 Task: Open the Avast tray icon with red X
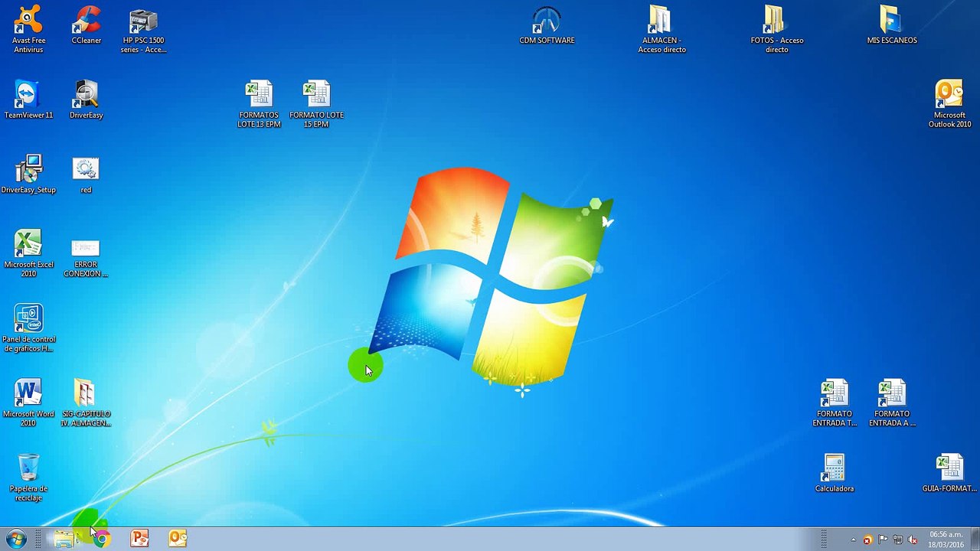[867, 540]
